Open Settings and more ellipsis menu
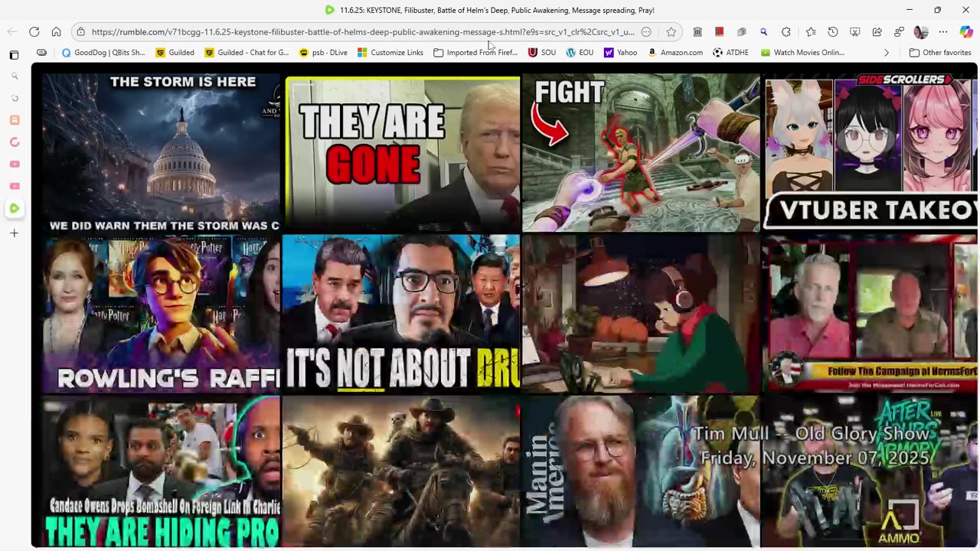The width and height of the screenshot is (980, 551). (x=943, y=32)
